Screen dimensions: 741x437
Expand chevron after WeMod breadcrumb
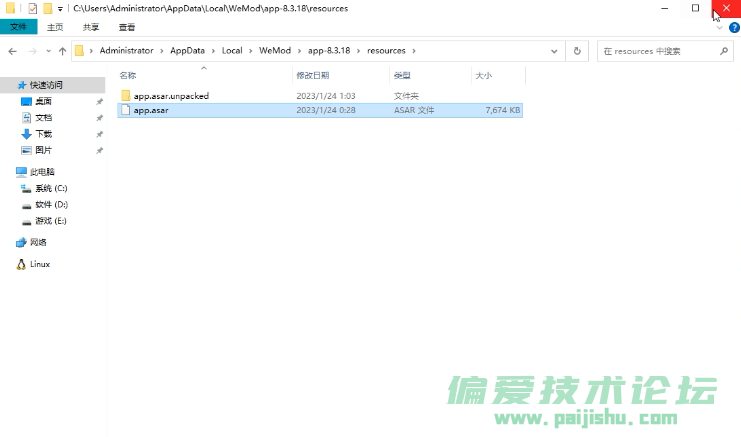tap(299, 51)
